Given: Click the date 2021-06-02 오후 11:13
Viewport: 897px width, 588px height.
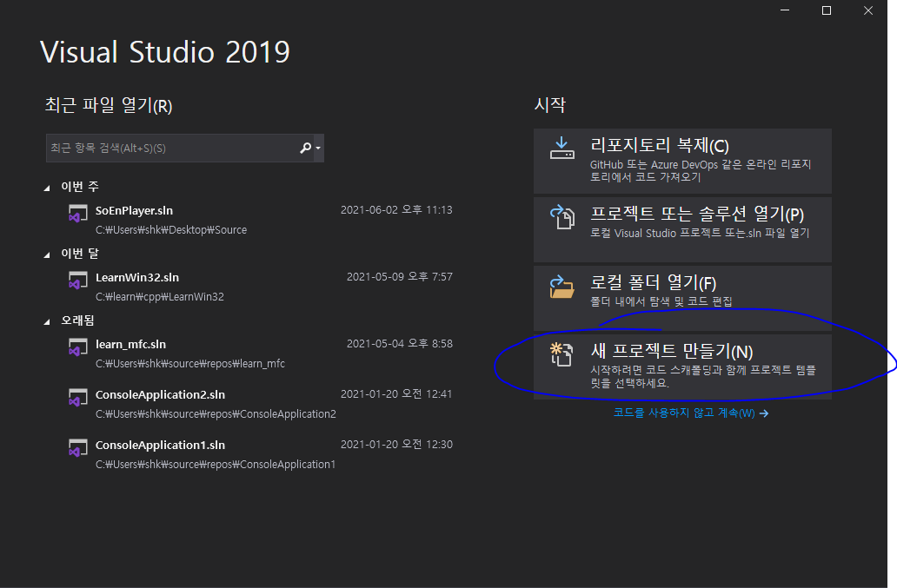Looking at the screenshot, I should coord(396,209).
